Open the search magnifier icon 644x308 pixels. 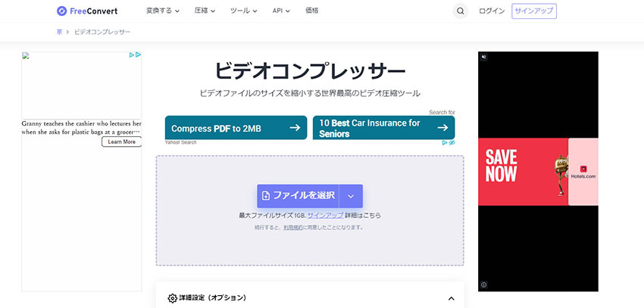461,11
